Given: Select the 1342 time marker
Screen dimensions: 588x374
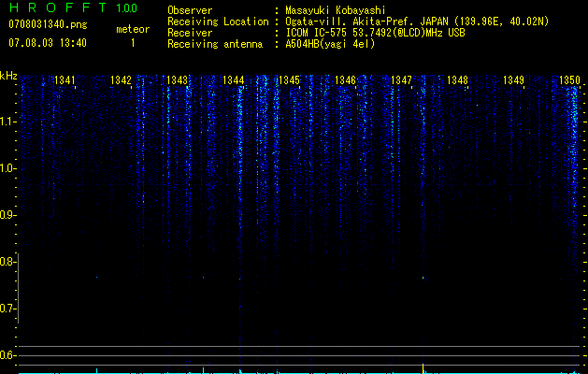Looking at the screenshot, I should (x=121, y=80).
